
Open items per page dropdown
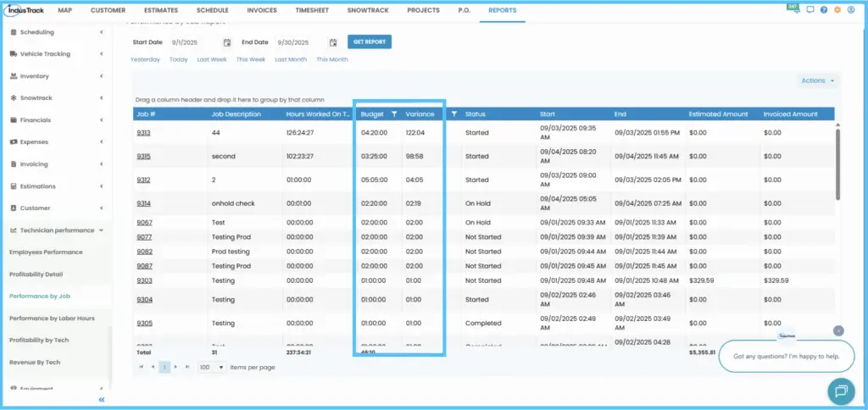(x=212, y=367)
